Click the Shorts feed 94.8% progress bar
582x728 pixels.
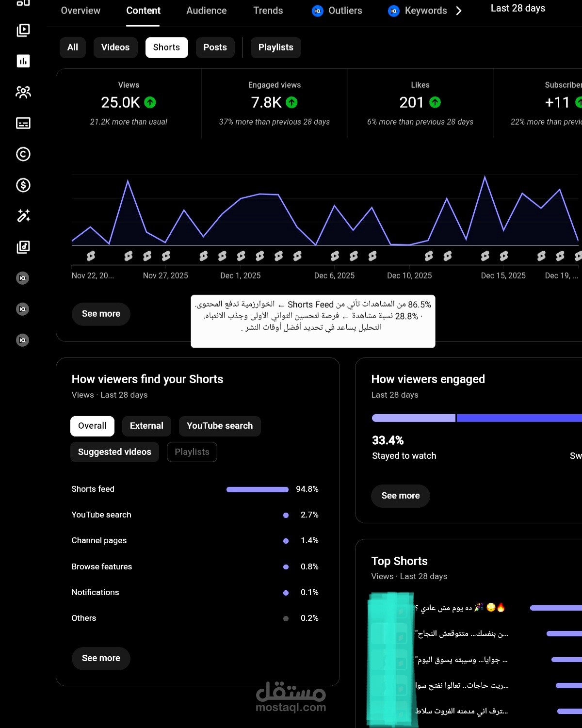[258, 489]
